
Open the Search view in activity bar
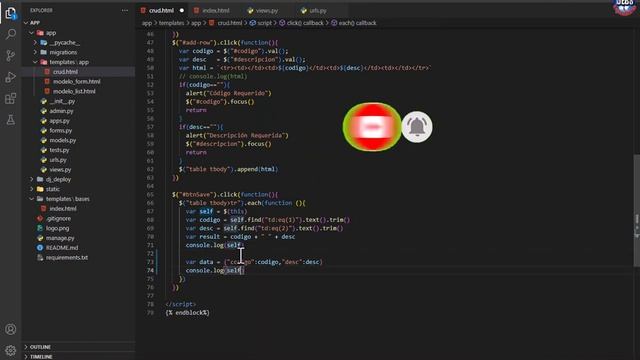[x=11, y=34]
